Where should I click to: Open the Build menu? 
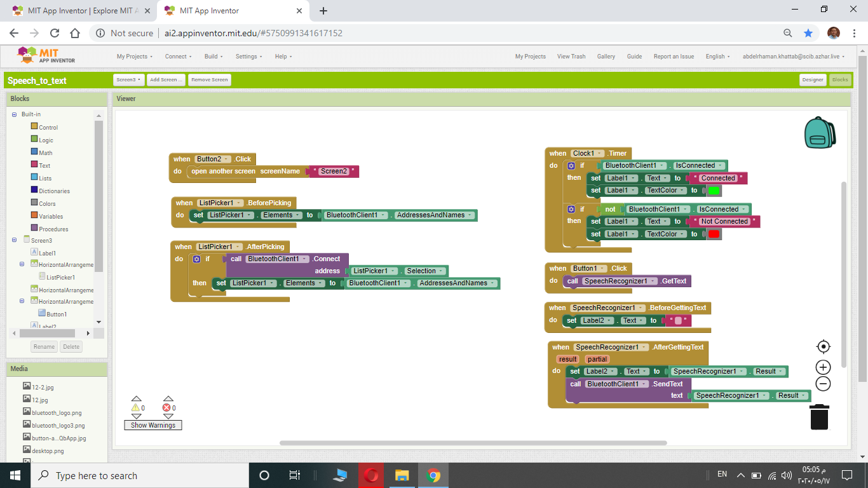(x=214, y=57)
